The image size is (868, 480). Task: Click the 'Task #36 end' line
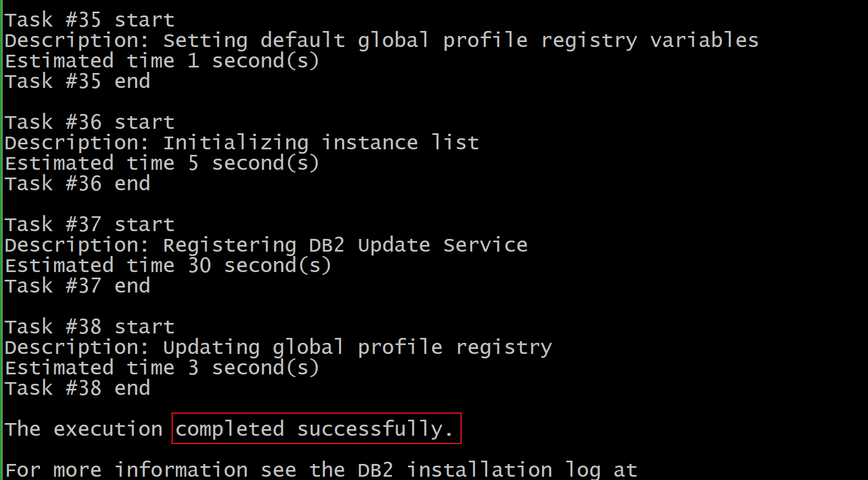(x=77, y=184)
